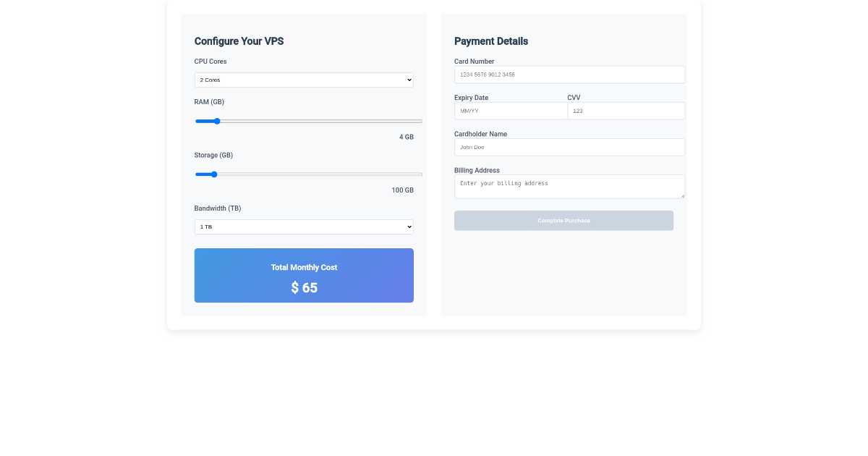Click the Configure Your VPS heading
Screen dimensions: 868x456
click(239, 41)
